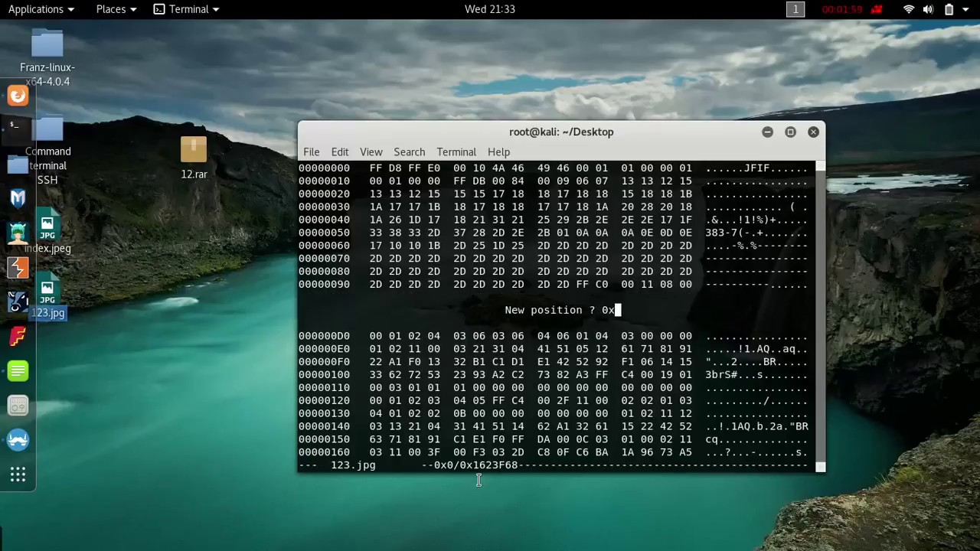Screen dimensions: 980x551
Task: Launch Metasploit from the dock
Action: coord(18,198)
